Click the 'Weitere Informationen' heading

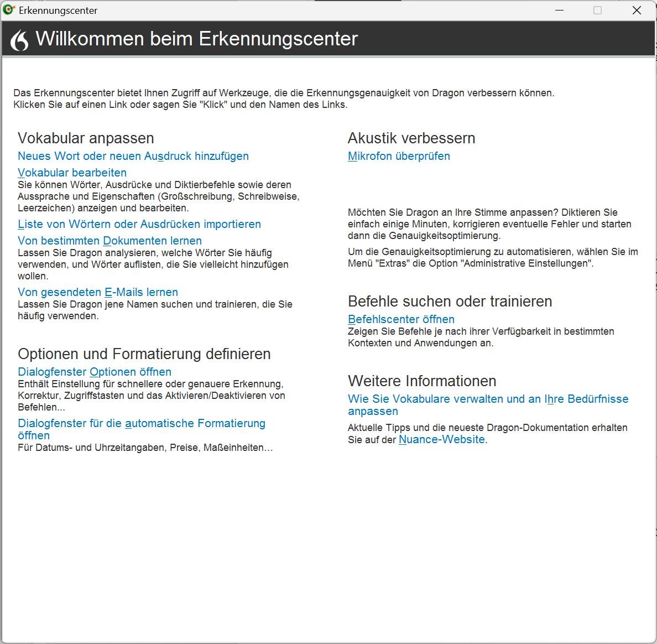[422, 381]
